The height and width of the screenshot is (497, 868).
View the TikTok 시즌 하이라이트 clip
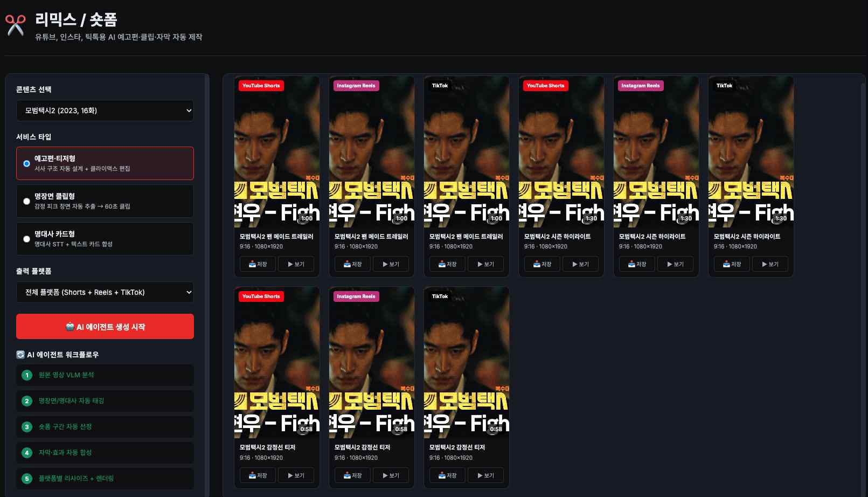pos(770,264)
